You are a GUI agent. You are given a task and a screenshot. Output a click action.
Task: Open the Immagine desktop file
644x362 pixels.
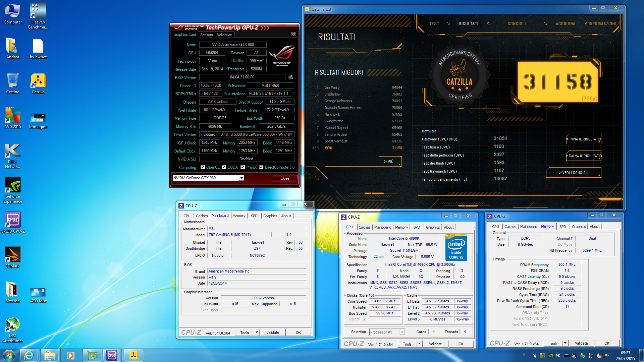click(x=38, y=121)
